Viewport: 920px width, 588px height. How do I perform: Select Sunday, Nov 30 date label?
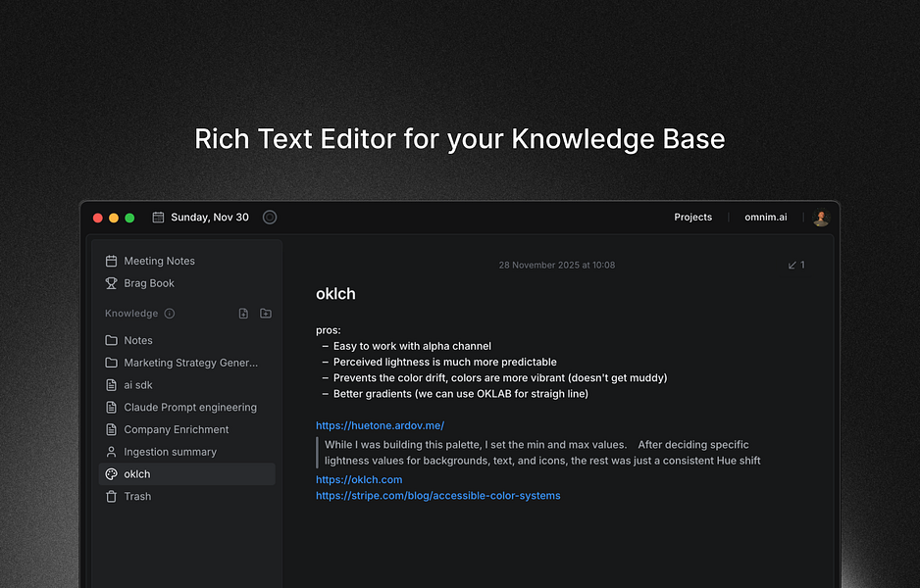[x=210, y=218]
